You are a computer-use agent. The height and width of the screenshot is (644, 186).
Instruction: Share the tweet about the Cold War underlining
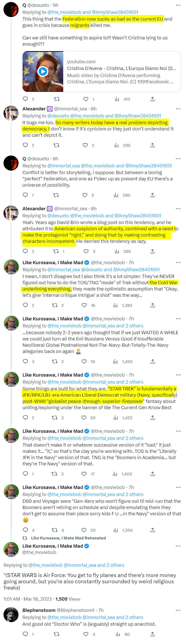pyautogui.click(x=152, y=305)
